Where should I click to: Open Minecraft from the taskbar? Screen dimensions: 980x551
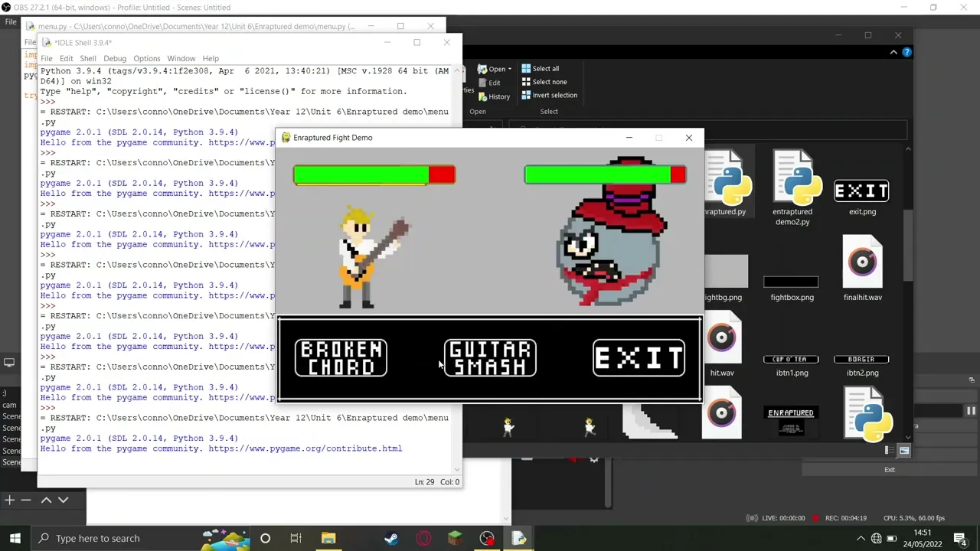[455, 539]
